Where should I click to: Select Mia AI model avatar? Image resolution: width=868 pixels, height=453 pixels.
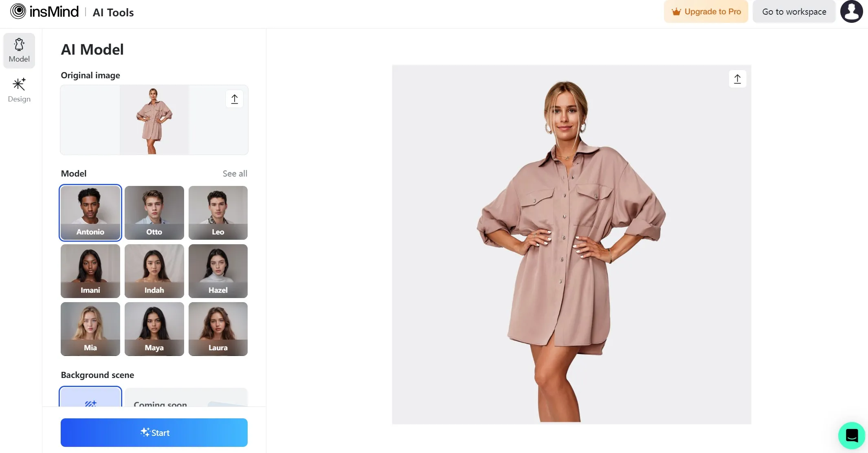tap(90, 328)
